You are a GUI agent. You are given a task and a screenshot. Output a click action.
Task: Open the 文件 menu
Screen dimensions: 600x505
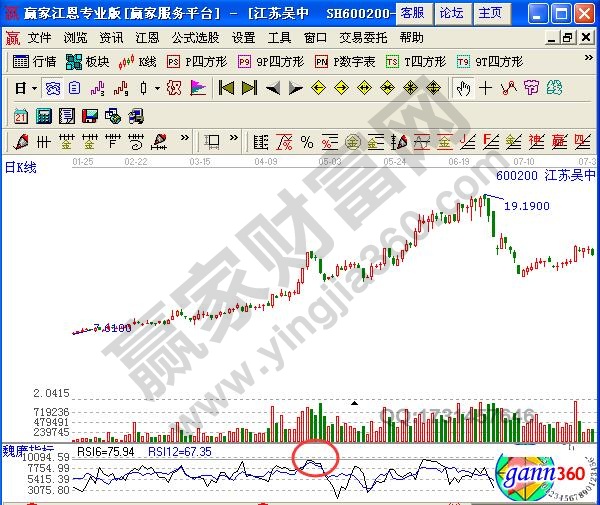pyautogui.click(x=39, y=37)
